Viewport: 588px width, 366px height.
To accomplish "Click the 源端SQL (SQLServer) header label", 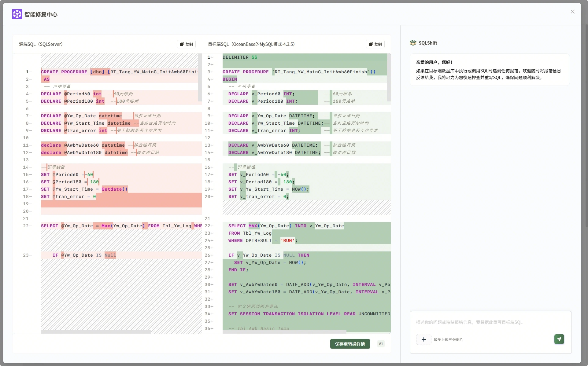I will tap(41, 44).
